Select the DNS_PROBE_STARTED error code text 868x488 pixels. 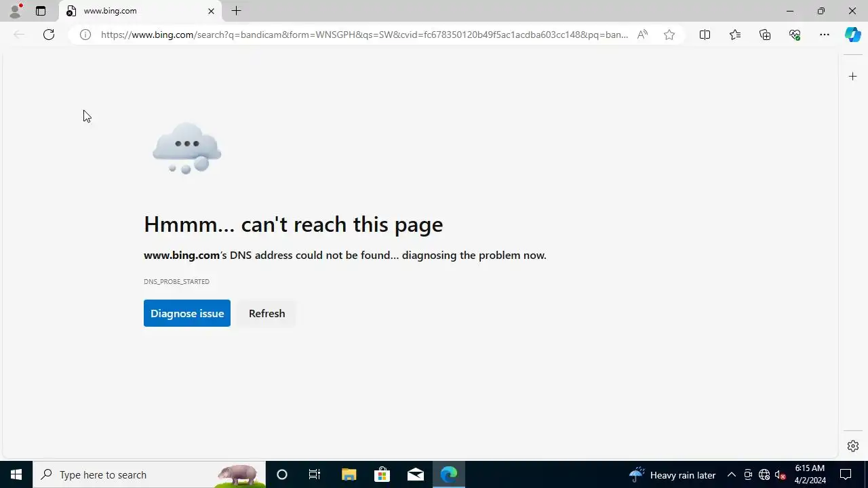(176, 281)
